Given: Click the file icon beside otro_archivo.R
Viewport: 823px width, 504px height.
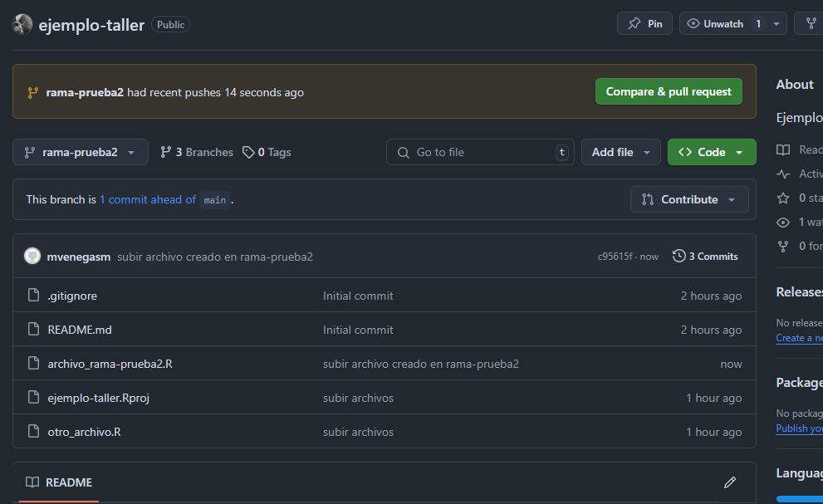Looking at the screenshot, I should point(33,432).
